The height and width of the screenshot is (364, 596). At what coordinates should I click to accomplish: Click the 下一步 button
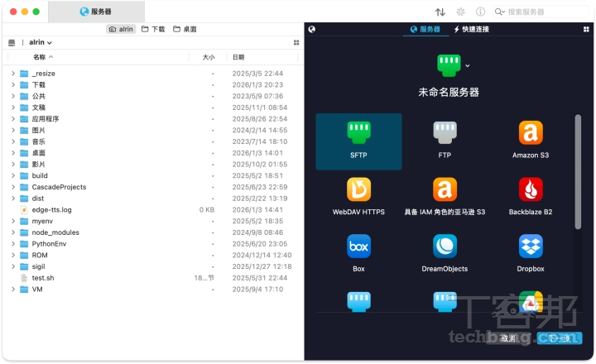(560, 338)
